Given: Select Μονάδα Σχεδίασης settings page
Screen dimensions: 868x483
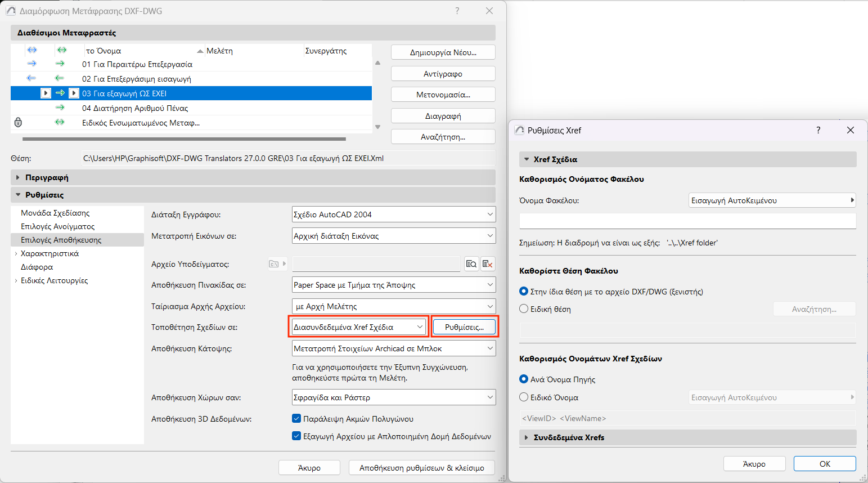Looking at the screenshot, I should 55,213.
